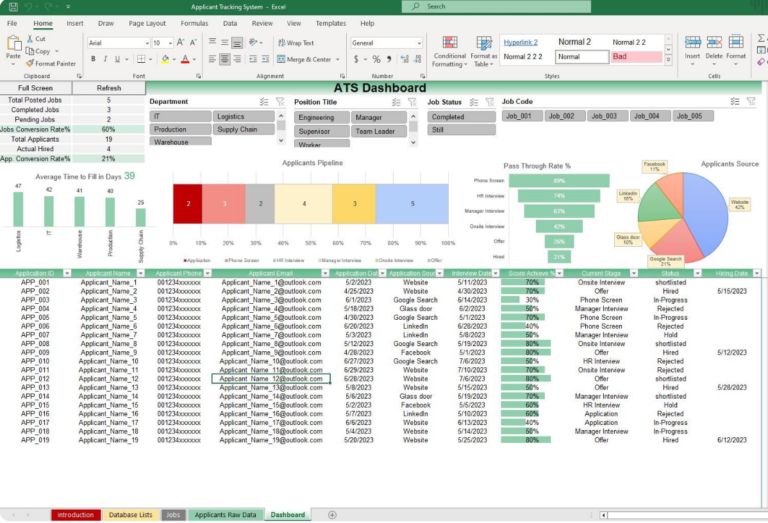Increase indent icon
The image size is (768, 523).
[x=265, y=59]
